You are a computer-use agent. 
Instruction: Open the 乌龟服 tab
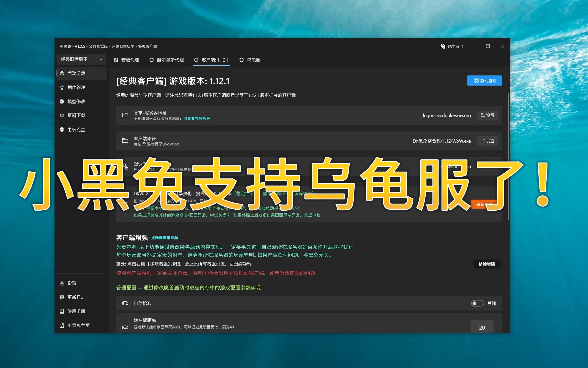250,60
